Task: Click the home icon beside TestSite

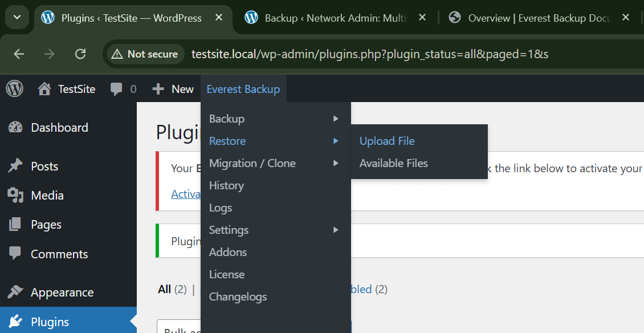Action: [44, 88]
